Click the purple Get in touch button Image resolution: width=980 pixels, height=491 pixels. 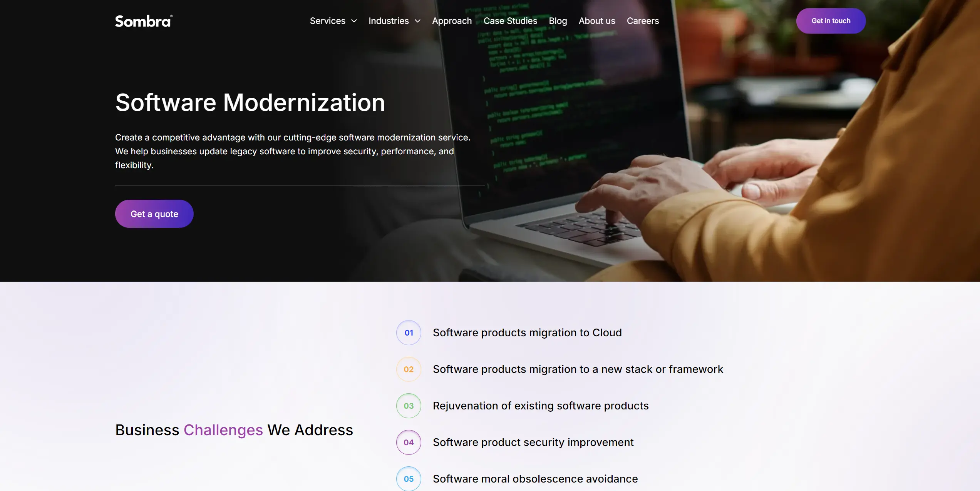[x=831, y=21]
